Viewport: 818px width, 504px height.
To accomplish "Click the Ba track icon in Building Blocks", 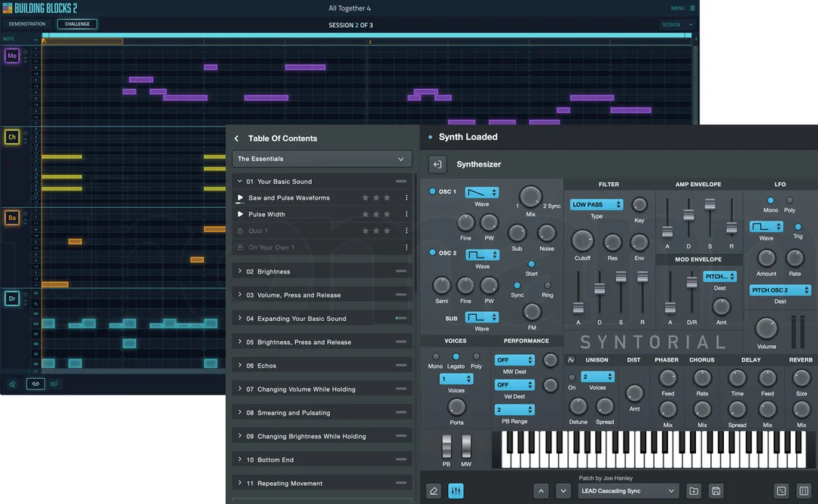I will point(12,218).
